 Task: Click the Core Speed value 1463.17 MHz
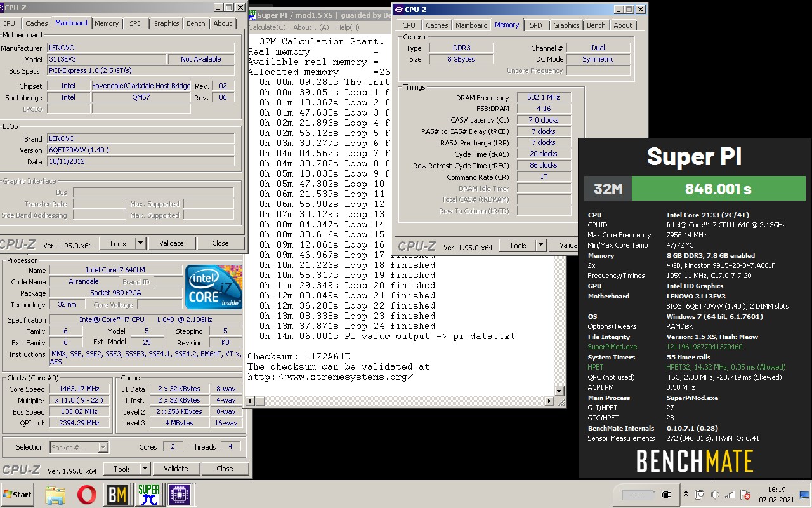pyautogui.click(x=81, y=389)
